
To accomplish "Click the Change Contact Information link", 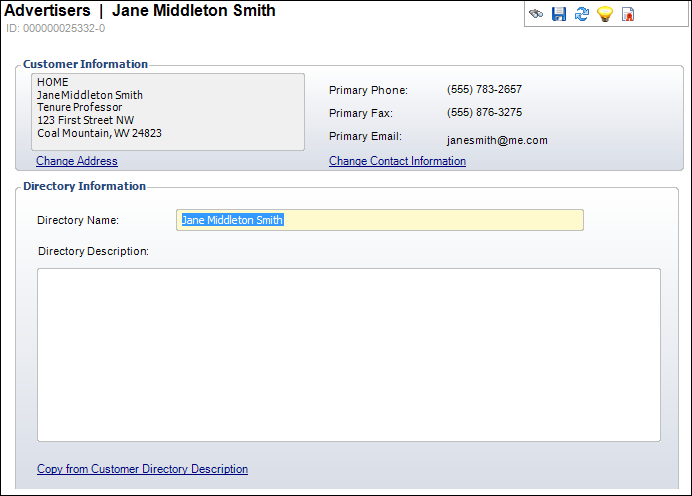I will pyautogui.click(x=397, y=161).
